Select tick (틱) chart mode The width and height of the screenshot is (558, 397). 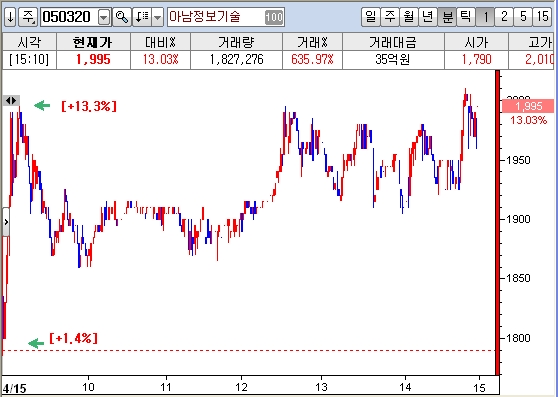[466, 17]
